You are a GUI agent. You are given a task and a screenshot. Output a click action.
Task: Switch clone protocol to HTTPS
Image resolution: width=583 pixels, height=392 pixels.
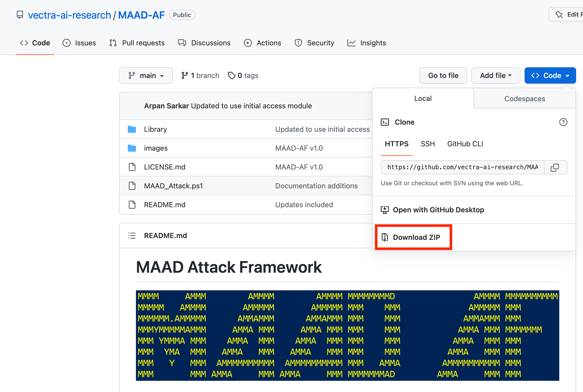pos(397,144)
